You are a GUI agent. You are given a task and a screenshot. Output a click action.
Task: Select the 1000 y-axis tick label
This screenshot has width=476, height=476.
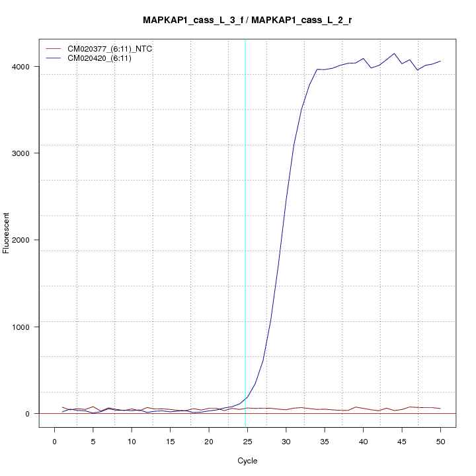tap(25, 327)
